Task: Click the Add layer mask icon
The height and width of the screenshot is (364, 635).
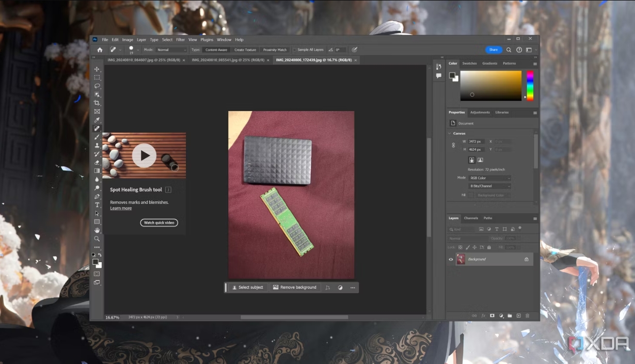Action: pos(492,315)
